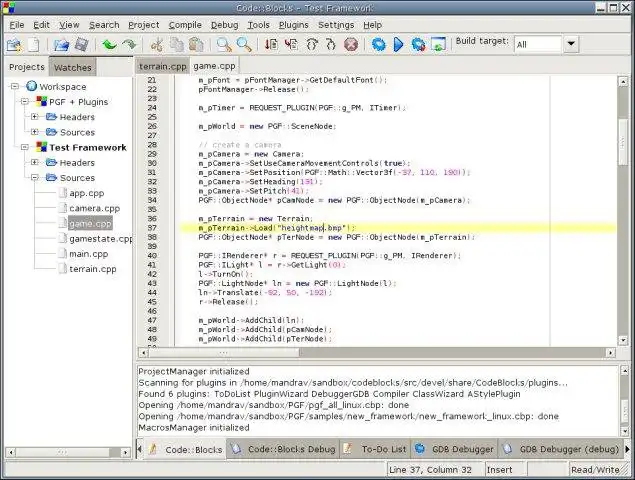Click the Build gear icon
Screen dimensions: 635x480
tap(379, 45)
